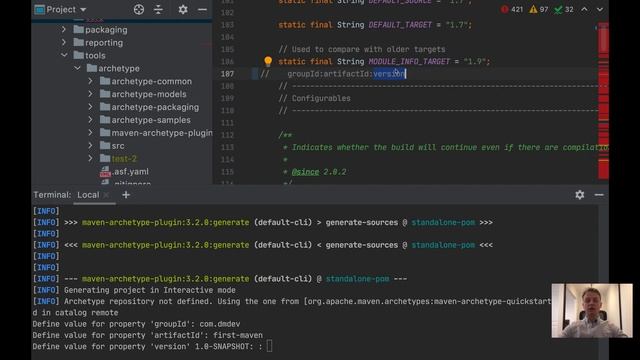Expand maven-archetype-plugin module
The image size is (640, 360).
(x=90, y=133)
